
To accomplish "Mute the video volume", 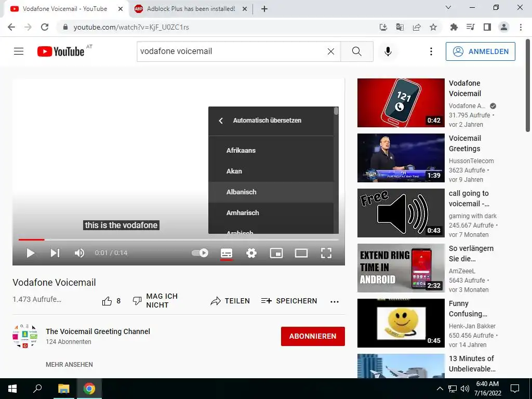I will [79, 253].
